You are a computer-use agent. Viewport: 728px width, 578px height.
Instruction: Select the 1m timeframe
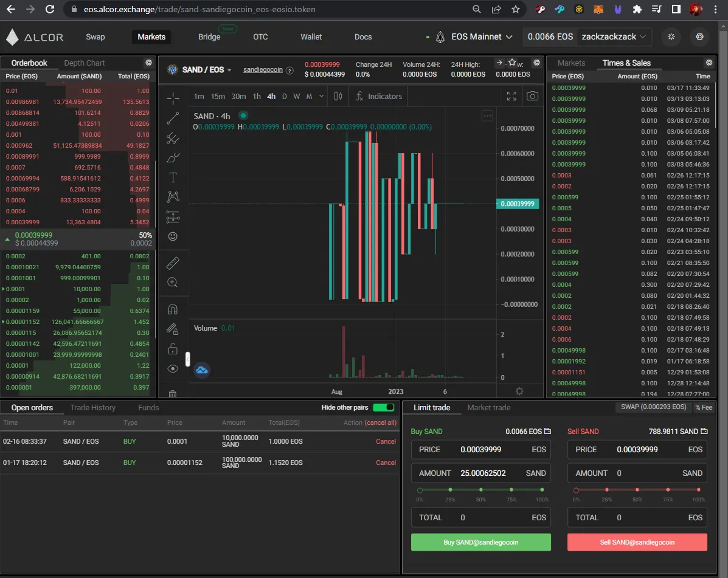tap(199, 96)
